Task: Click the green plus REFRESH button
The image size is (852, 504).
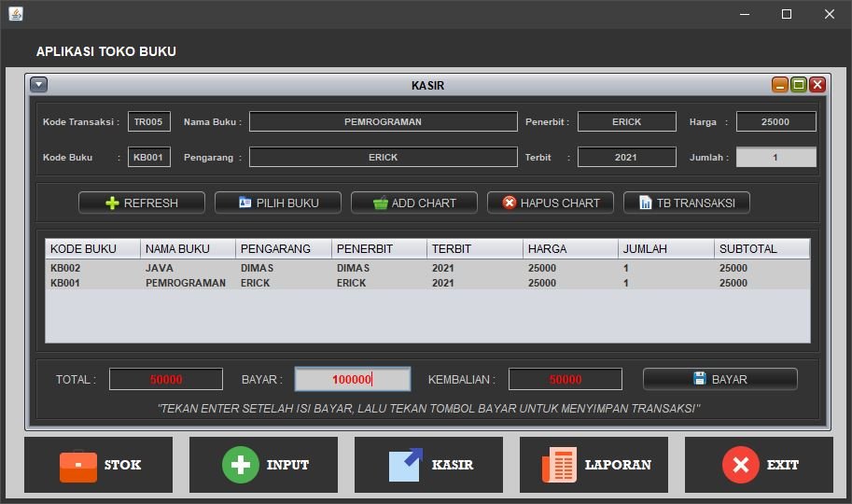Action: [x=142, y=203]
